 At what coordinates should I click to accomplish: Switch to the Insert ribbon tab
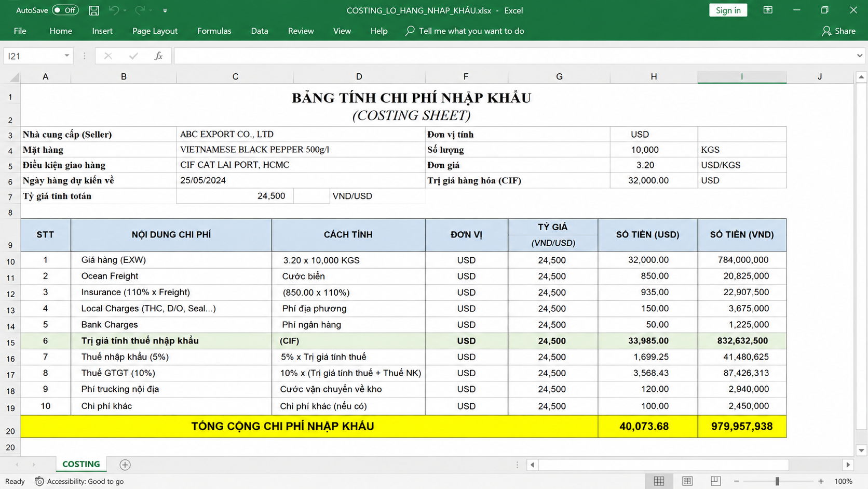coord(102,31)
